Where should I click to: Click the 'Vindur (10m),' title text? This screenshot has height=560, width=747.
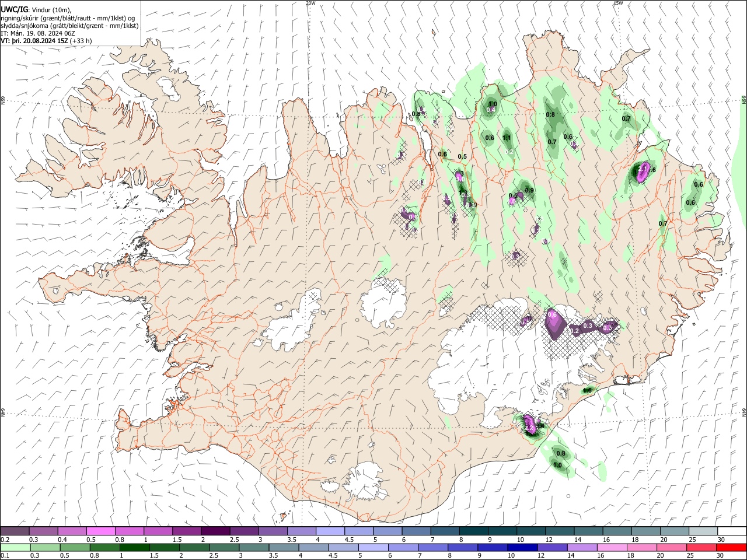51,9
